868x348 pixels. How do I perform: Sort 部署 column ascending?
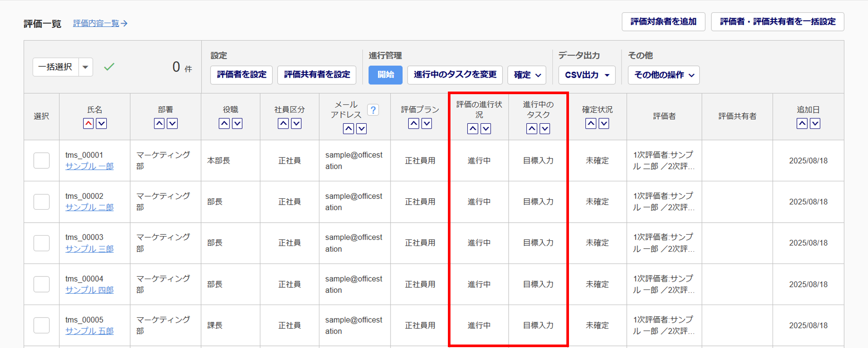tap(159, 124)
